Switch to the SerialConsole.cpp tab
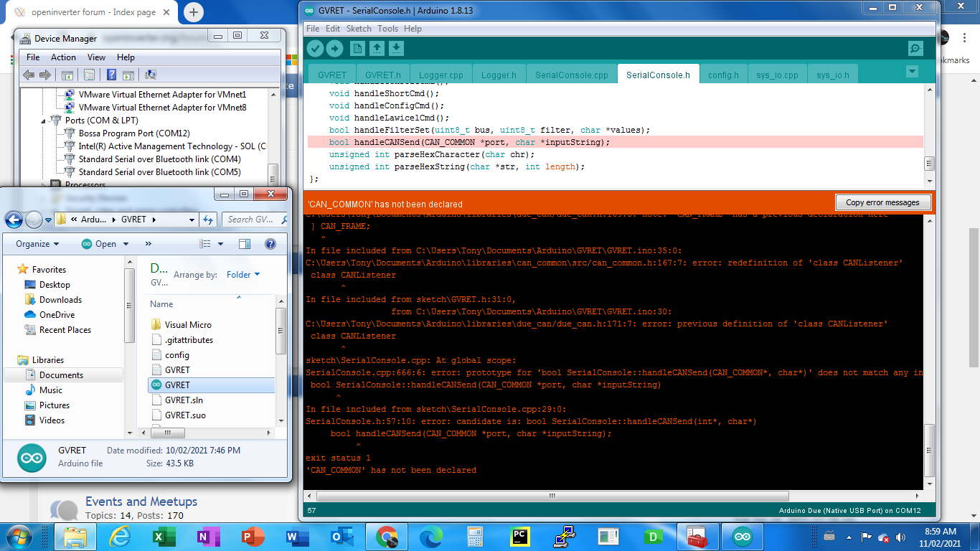 pos(571,75)
